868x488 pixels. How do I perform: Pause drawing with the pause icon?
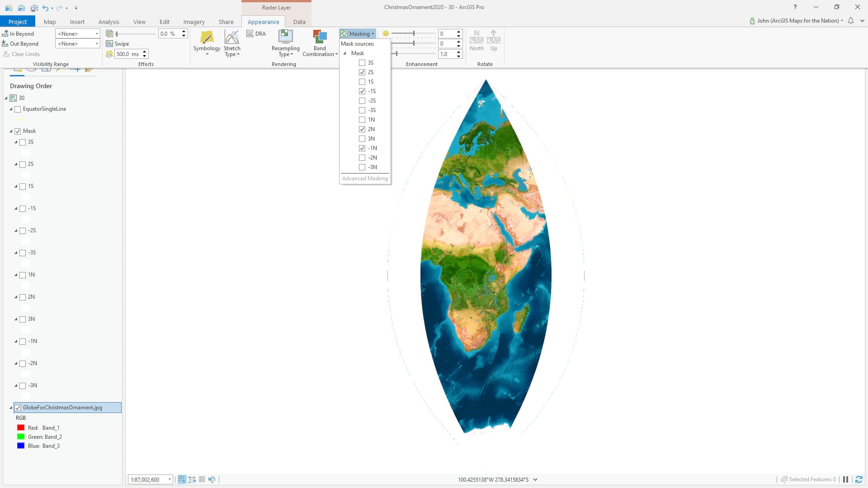pyautogui.click(x=845, y=479)
